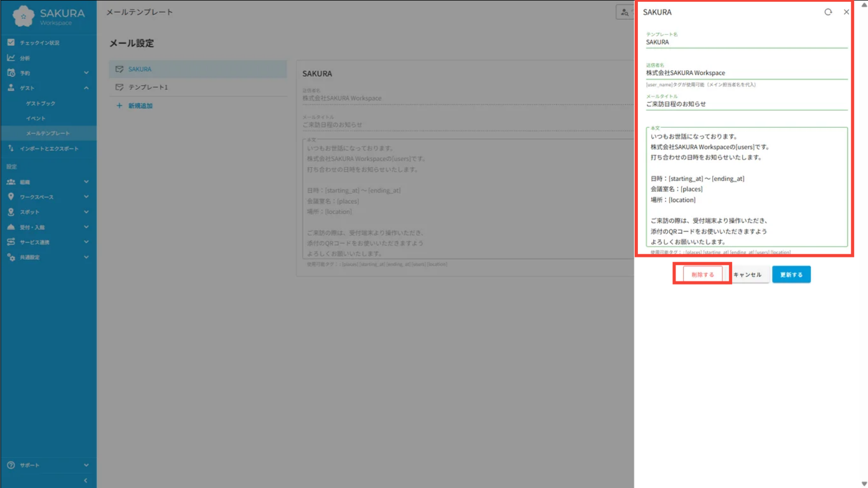Click the 削除する button
This screenshot has height=488, width=868.
[x=703, y=274]
